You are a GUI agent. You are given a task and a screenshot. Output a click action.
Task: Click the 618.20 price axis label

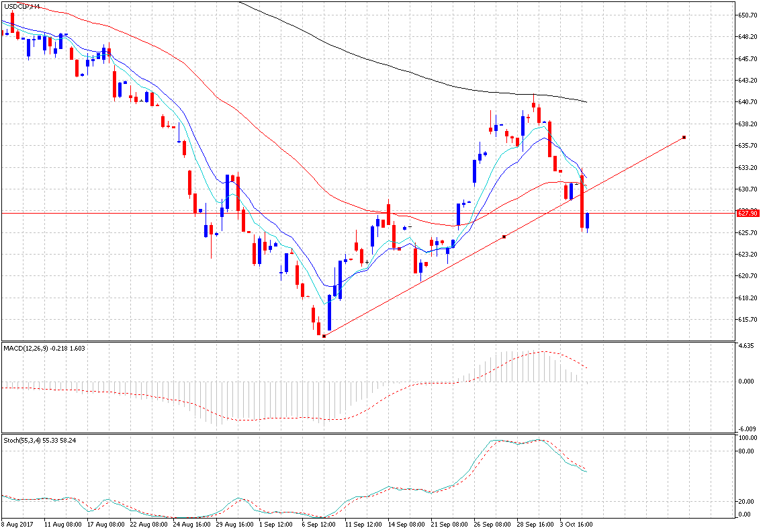(x=748, y=298)
